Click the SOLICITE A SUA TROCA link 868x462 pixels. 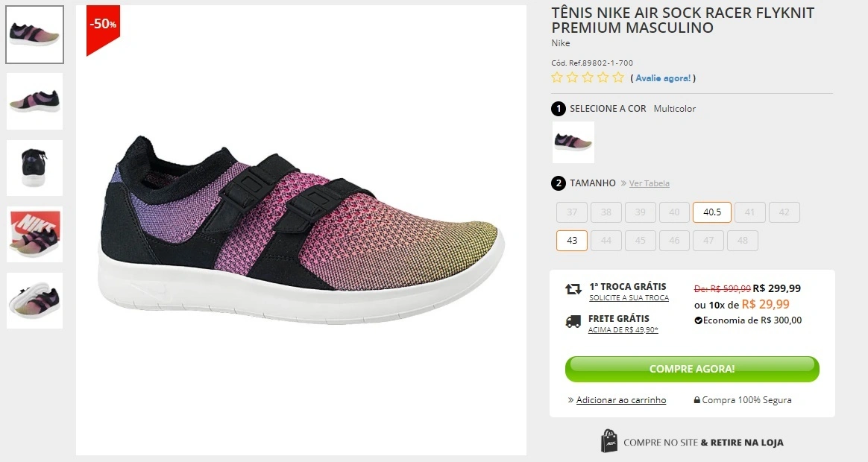629,298
